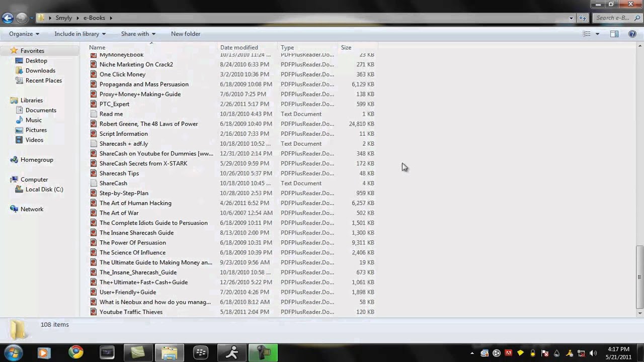Click the text document icon beside Read me

pos(94,114)
